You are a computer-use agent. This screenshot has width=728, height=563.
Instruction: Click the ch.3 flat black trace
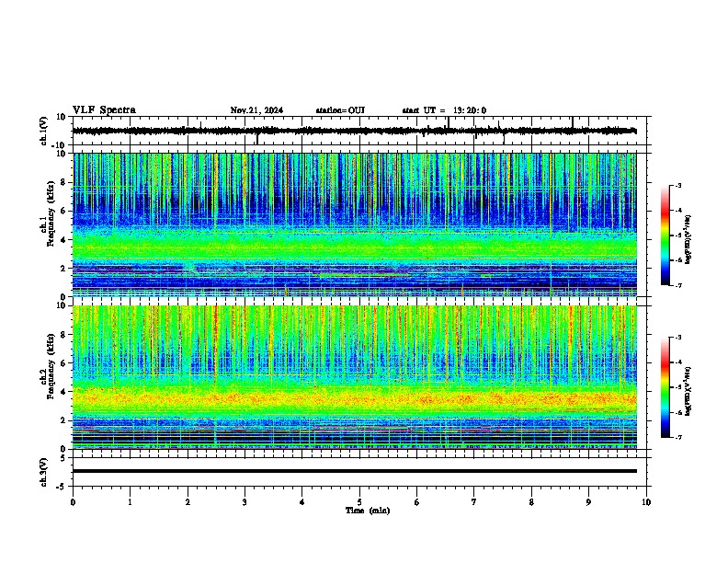click(x=355, y=471)
